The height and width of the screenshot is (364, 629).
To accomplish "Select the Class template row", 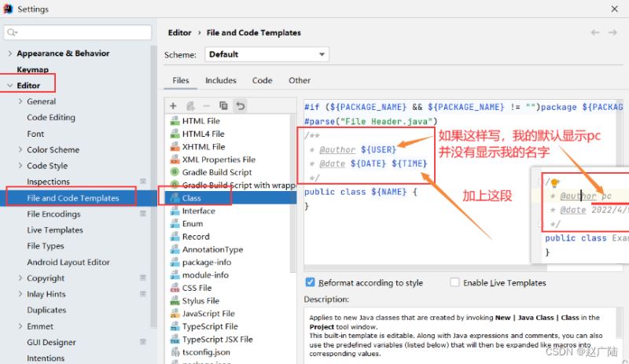I will [230, 198].
